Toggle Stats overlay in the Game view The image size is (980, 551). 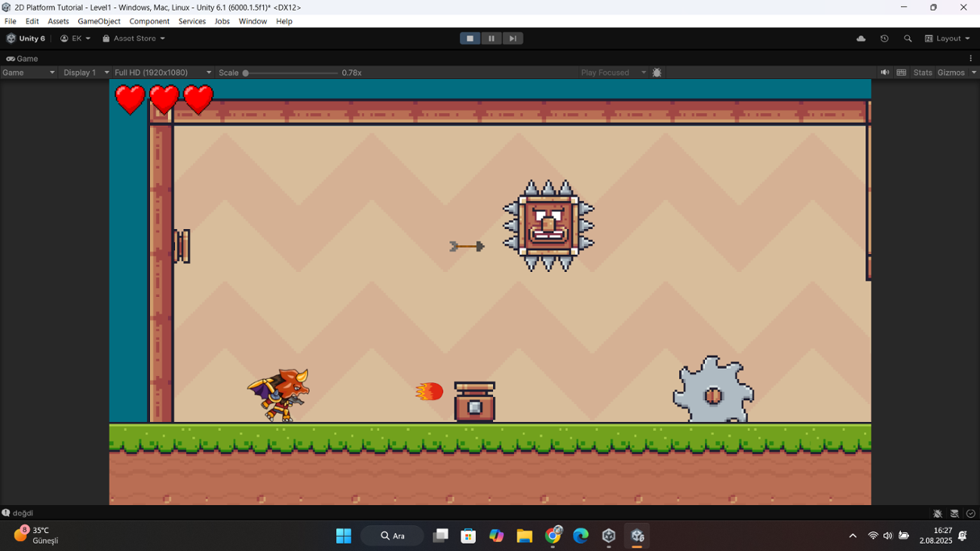click(x=922, y=72)
